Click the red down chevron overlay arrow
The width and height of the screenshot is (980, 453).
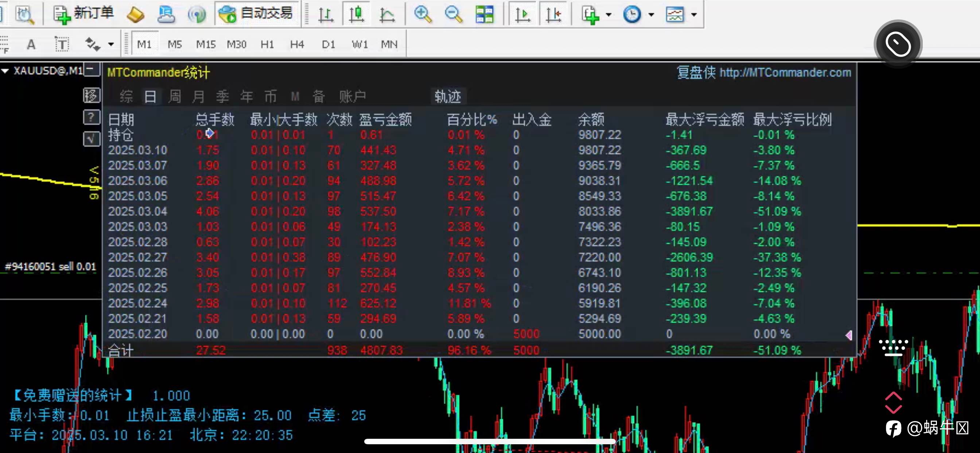[x=893, y=409]
